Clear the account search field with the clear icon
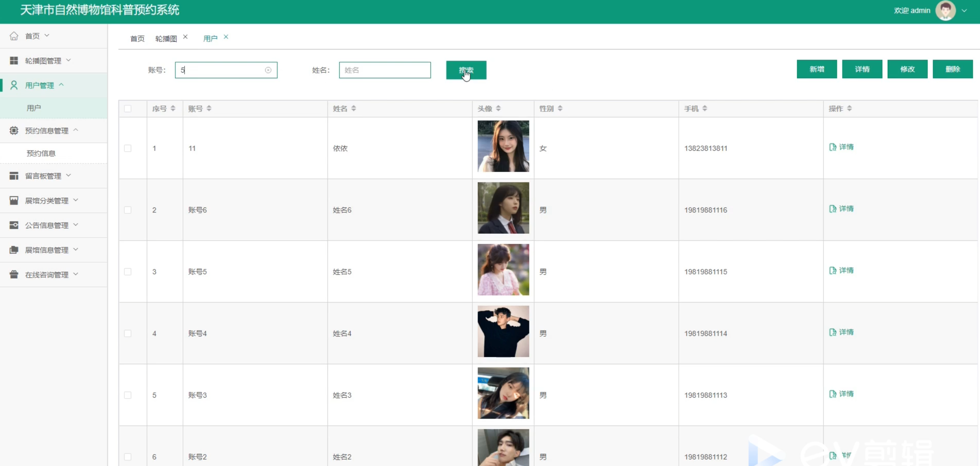The image size is (980, 466). [x=268, y=70]
